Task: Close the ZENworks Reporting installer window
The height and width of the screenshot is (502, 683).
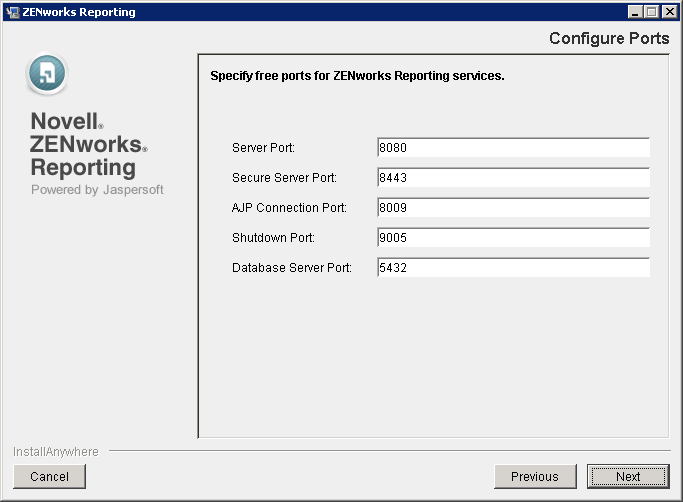Action: pyautogui.click(x=669, y=12)
